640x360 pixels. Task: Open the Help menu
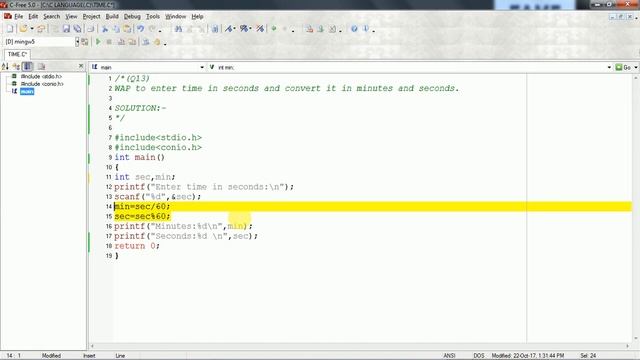pos(197,16)
